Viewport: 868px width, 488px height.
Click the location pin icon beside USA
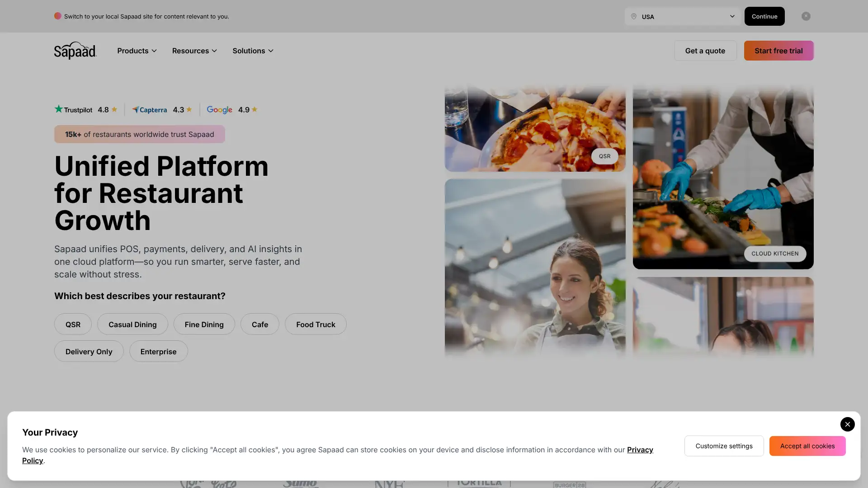(634, 17)
